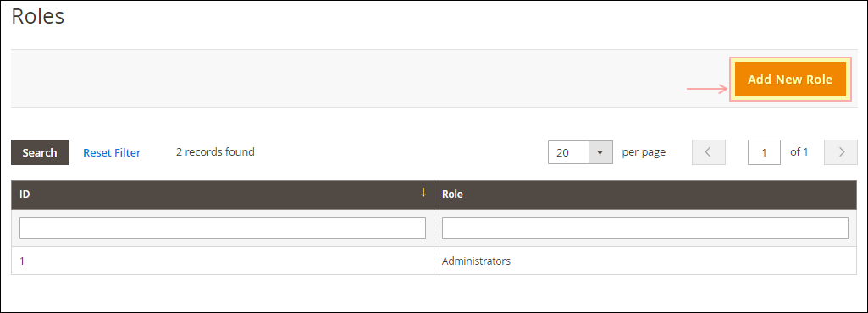Click the 2 records found text
The image size is (868, 313).
coord(215,151)
